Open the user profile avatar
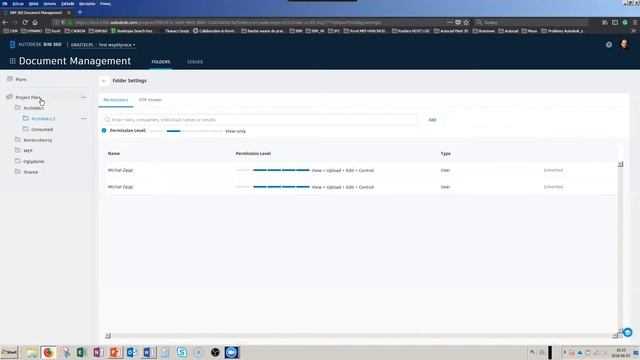The width and height of the screenshot is (640, 360). [624, 44]
